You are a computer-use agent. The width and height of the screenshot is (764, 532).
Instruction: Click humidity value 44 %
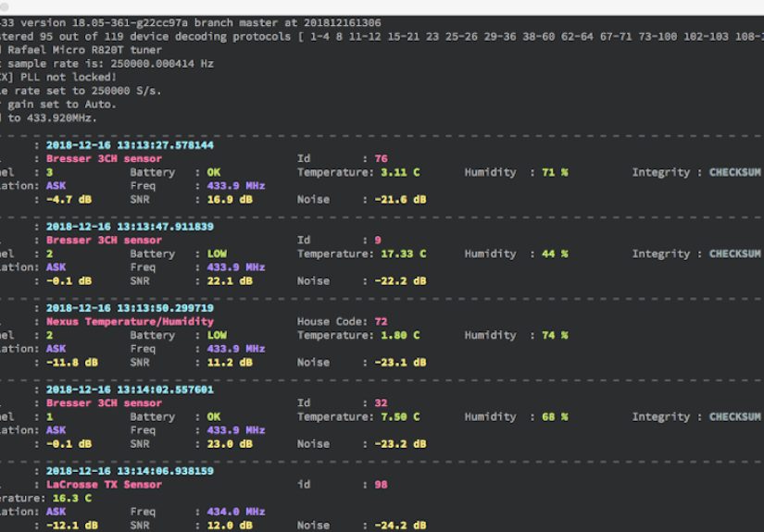tap(555, 254)
